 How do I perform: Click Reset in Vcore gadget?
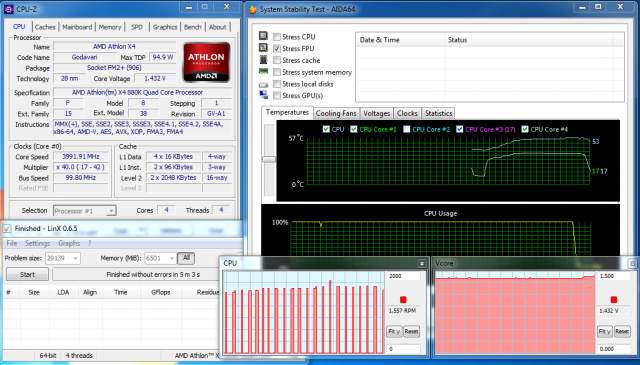click(x=622, y=331)
